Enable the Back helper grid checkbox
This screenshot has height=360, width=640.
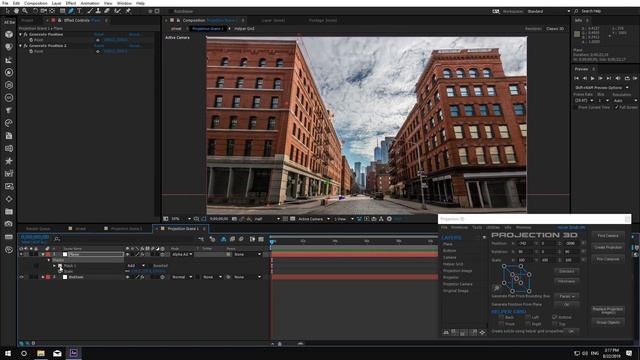(x=501, y=317)
